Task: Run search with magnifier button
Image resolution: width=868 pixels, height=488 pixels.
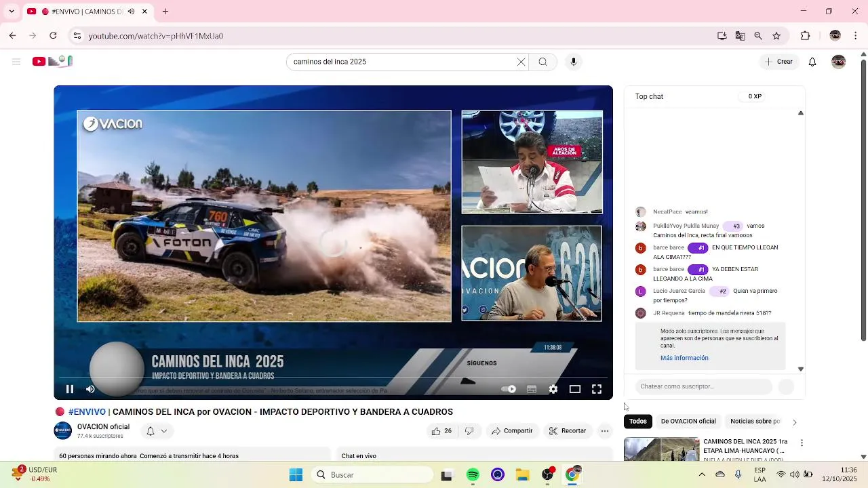Action: click(x=542, y=62)
